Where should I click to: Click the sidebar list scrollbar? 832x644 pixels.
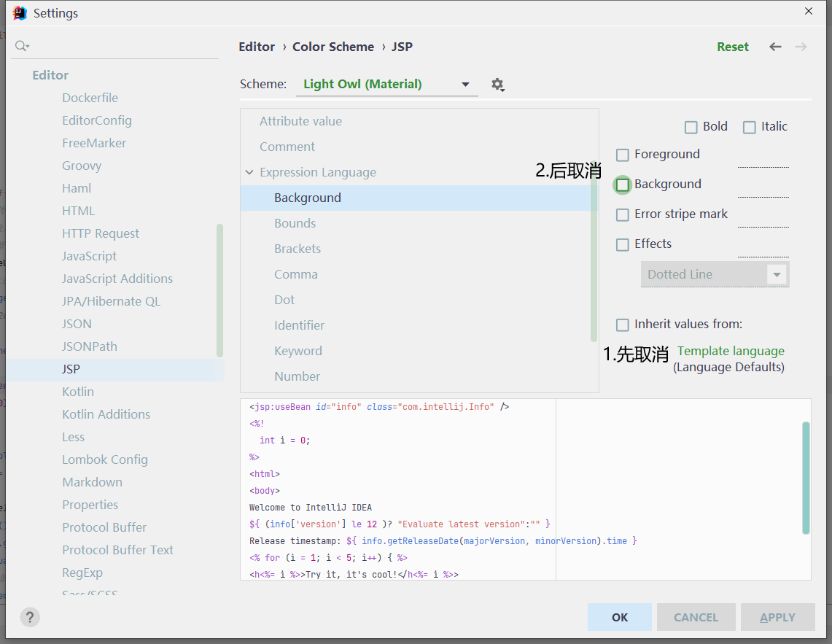[x=219, y=291]
